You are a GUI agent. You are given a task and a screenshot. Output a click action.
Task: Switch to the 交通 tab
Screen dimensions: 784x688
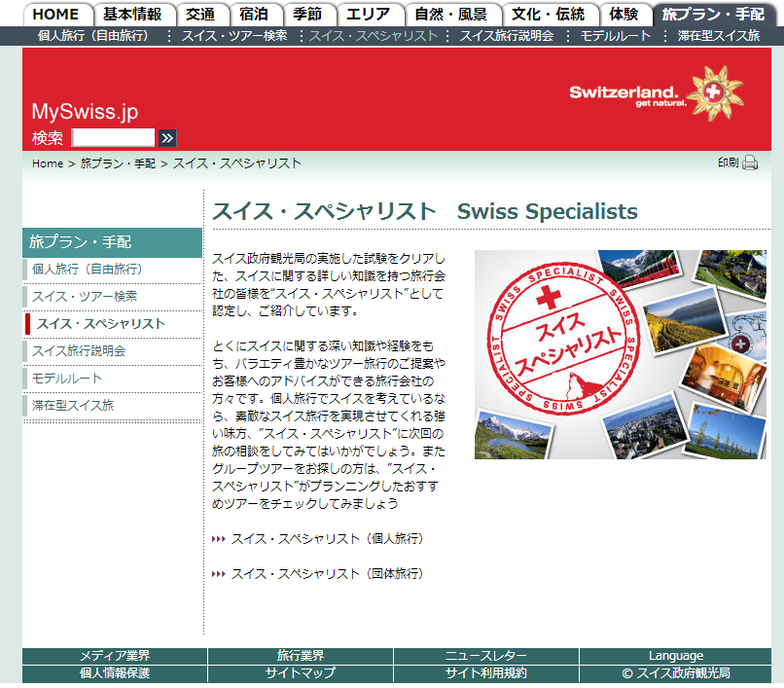(201, 14)
